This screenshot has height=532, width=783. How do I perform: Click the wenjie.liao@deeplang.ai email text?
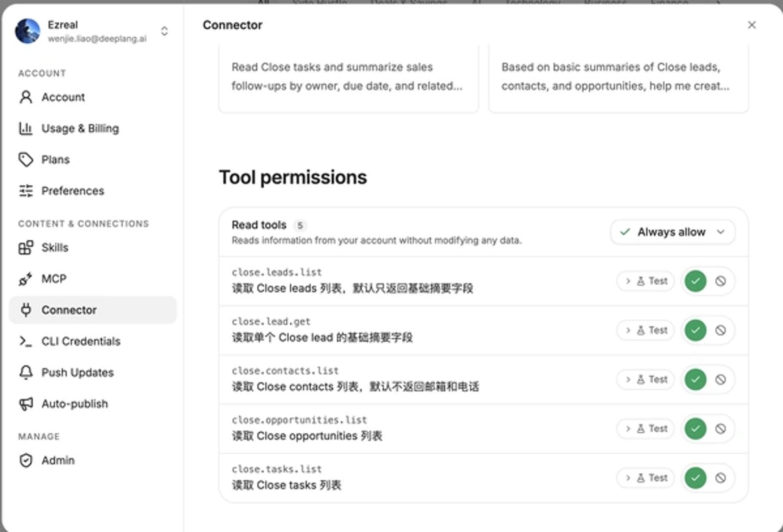click(97, 39)
